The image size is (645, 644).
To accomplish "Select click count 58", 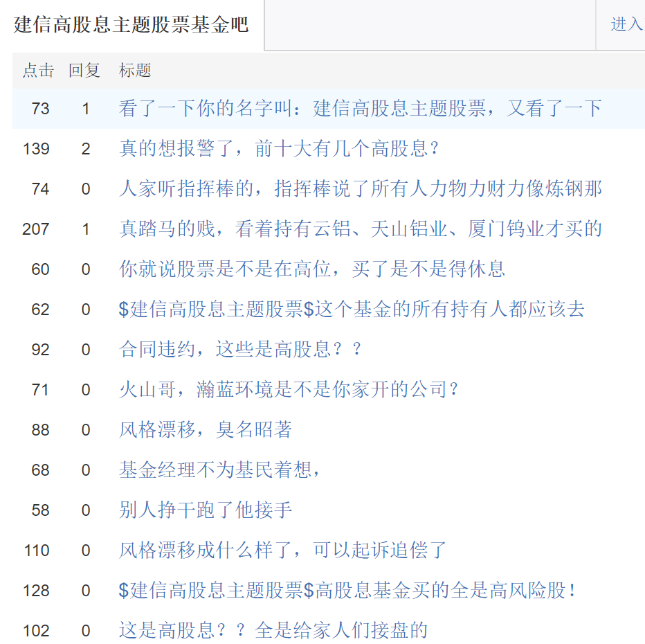I will click(x=40, y=510).
